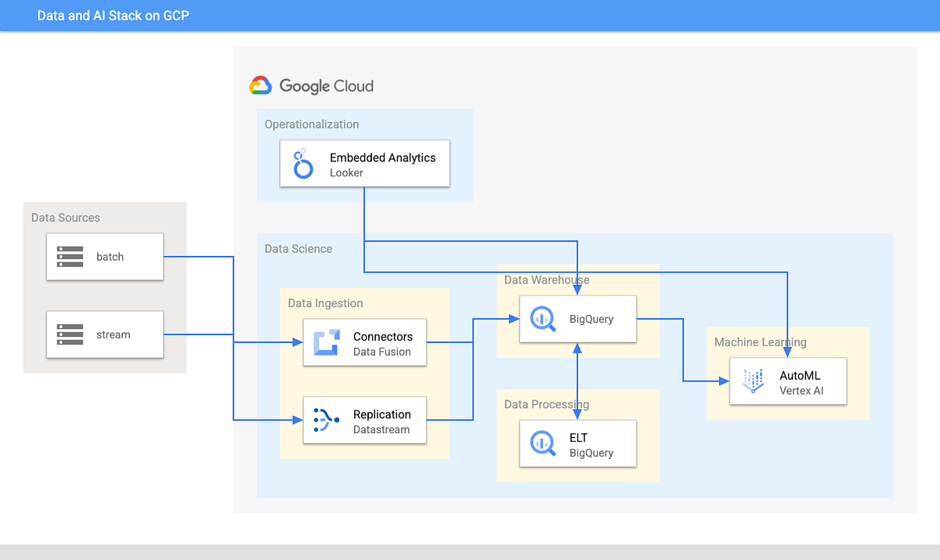
Task: Open the Operationalization section
Action: [x=312, y=124]
